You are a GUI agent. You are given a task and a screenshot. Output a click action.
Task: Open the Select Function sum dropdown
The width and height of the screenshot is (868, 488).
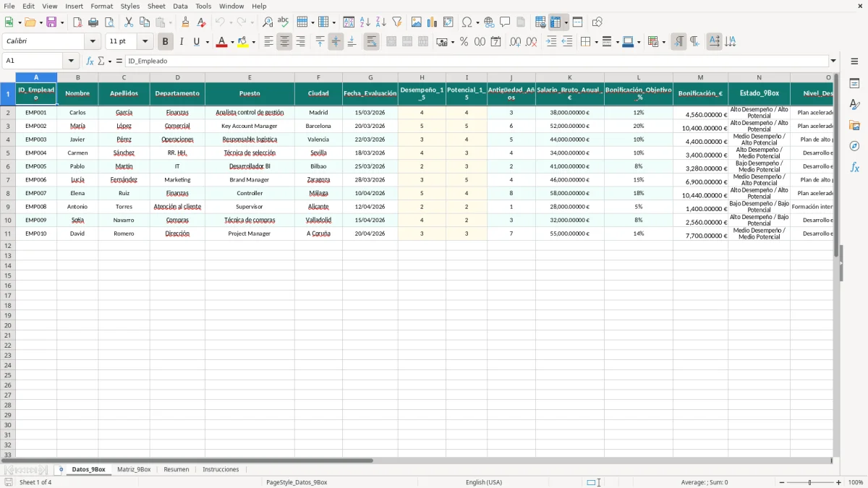pos(110,61)
